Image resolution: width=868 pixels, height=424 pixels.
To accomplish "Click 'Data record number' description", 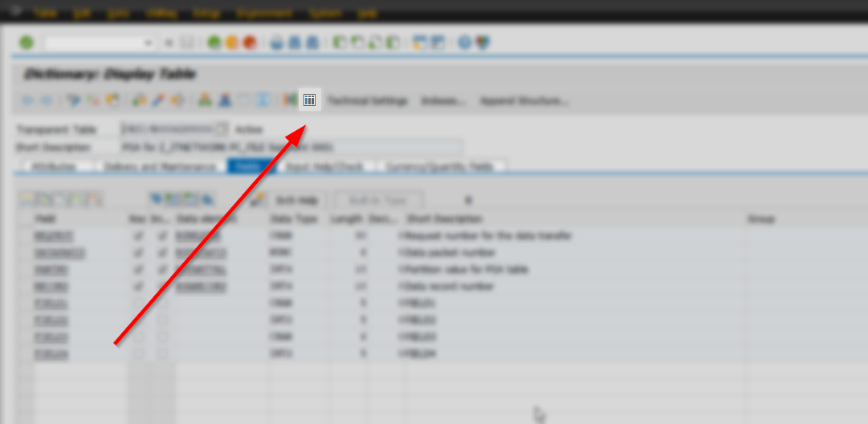I will pos(450,287).
